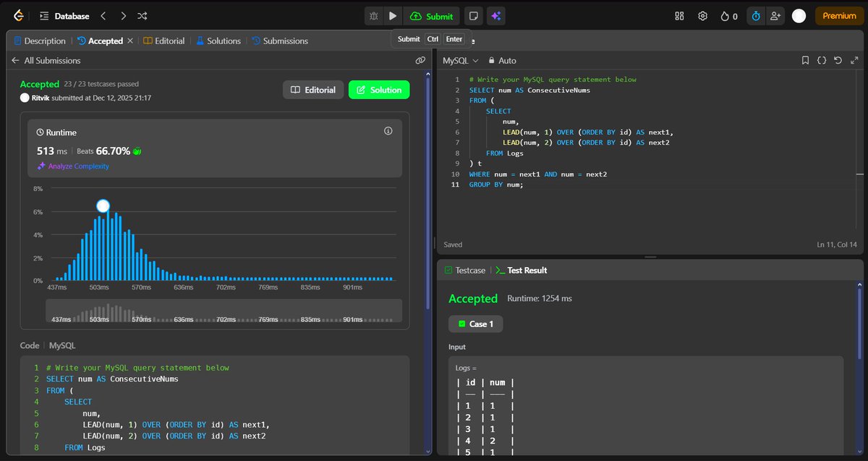Open the Solutions tab

218,41
